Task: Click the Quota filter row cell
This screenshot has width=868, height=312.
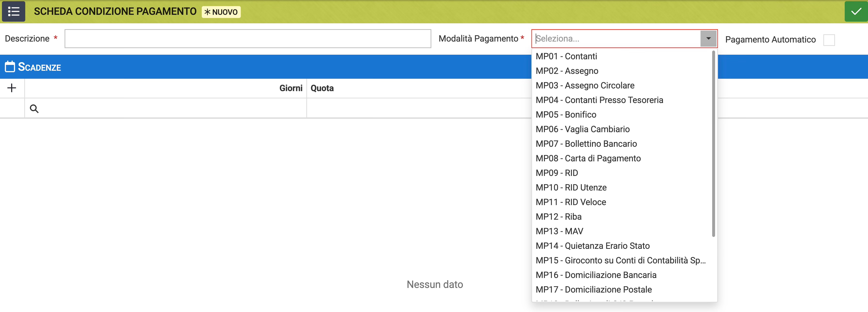Action: (x=418, y=109)
